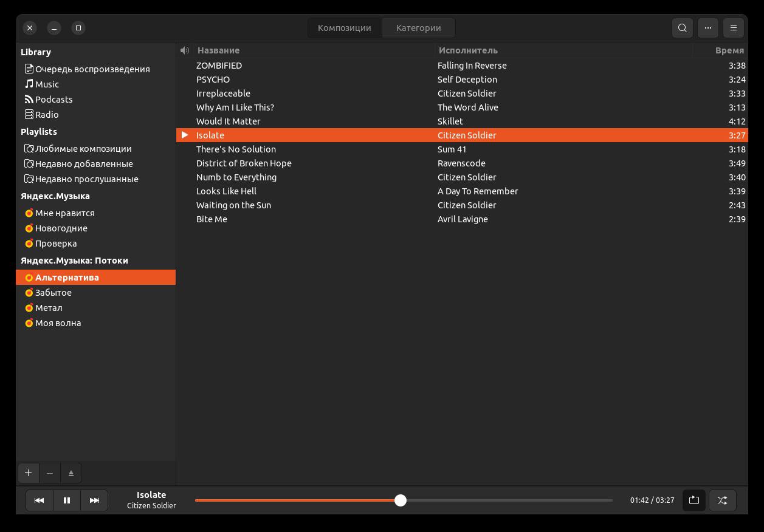
Task: Sort by Исполнитель column header
Action: (564, 50)
